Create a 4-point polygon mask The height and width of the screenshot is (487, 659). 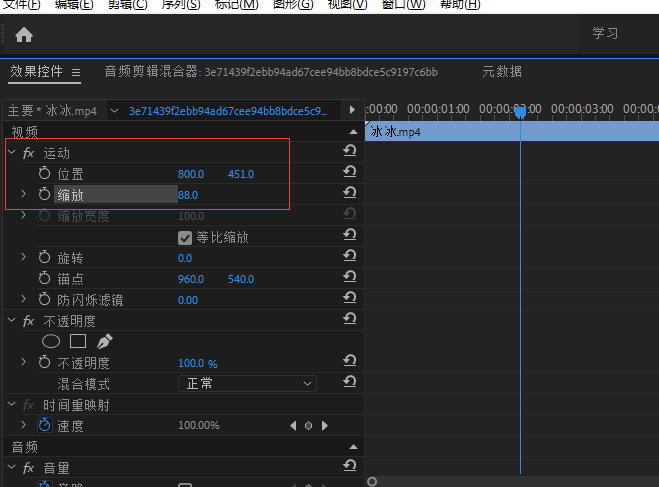tap(78, 341)
